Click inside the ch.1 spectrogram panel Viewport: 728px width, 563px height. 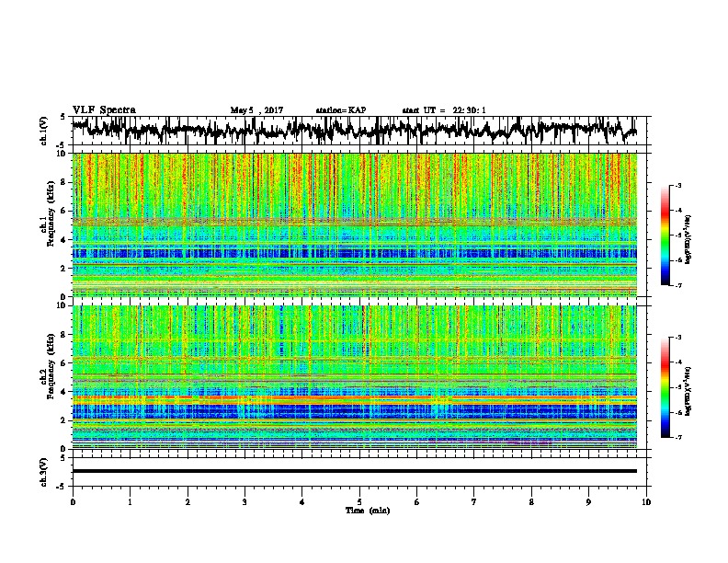[354, 224]
